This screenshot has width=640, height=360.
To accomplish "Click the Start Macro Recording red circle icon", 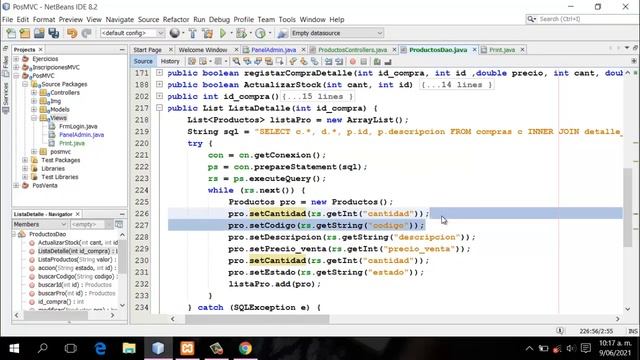I will (x=353, y=61).
